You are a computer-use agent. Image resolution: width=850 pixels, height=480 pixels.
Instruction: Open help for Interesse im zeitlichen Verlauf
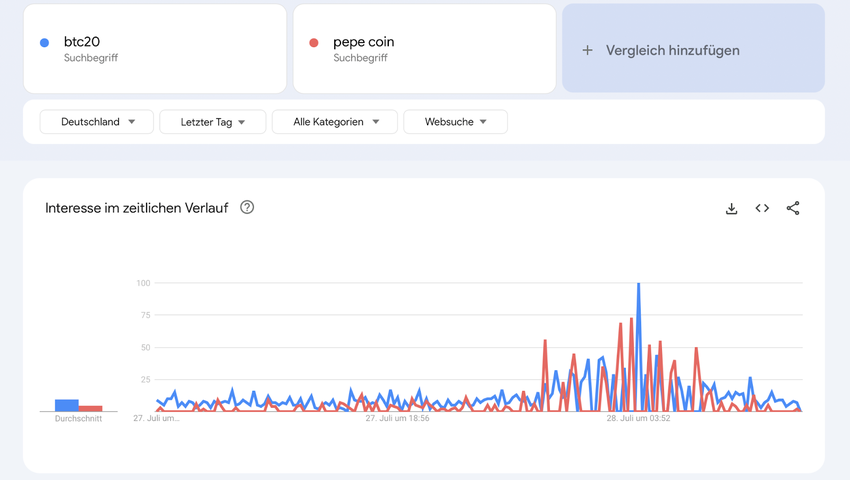(x=247, y=207)
